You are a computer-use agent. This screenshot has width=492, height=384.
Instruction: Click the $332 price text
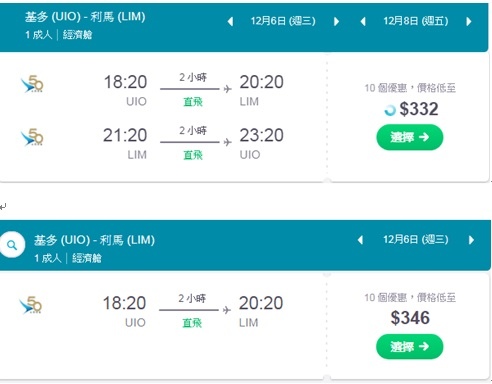[x=419, y=109]
